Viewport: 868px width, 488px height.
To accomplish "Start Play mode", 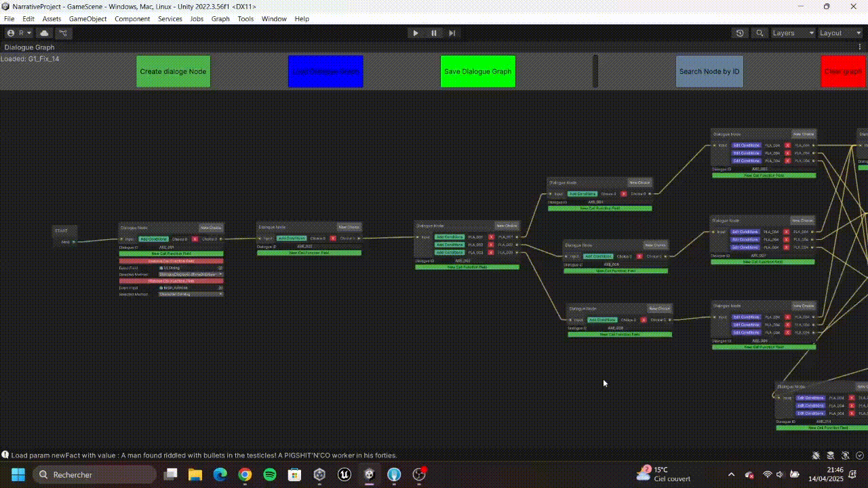I will [416, 33].
